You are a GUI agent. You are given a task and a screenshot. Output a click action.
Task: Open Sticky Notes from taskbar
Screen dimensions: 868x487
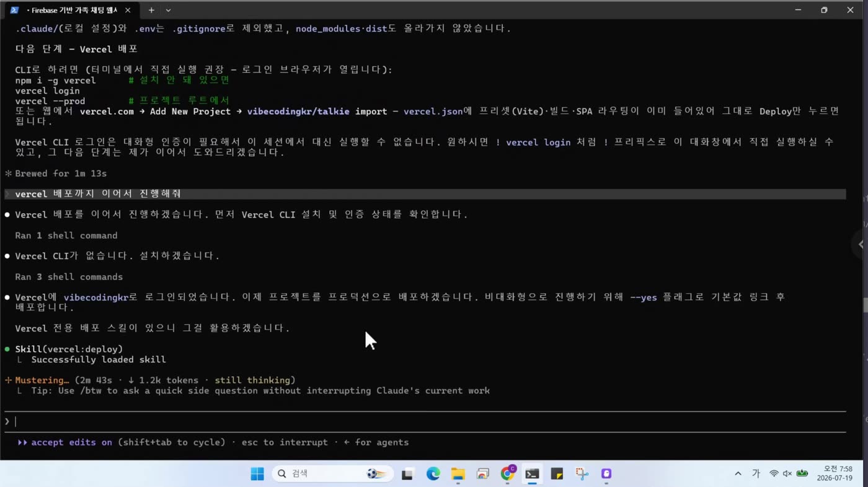coord(557,474)
